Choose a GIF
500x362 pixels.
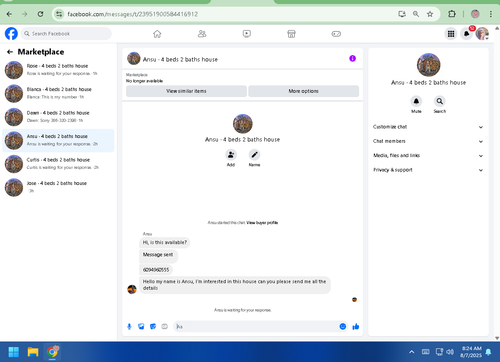165,326
